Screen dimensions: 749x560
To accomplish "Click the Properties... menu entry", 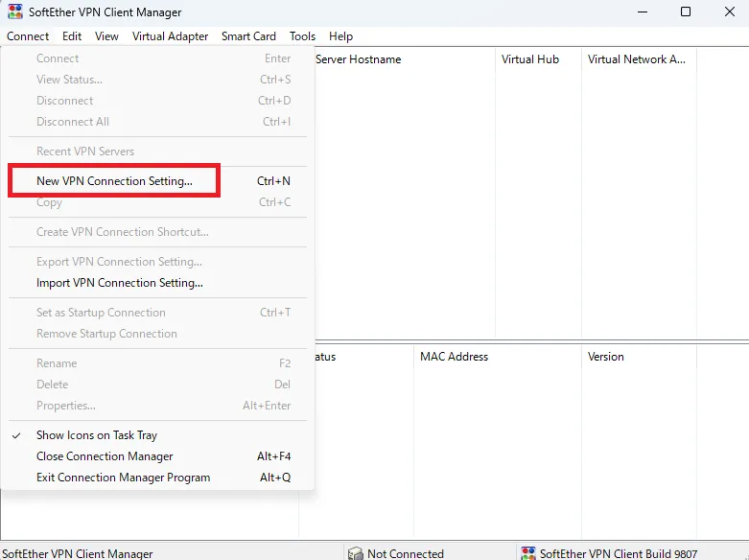I will (157, 406).
